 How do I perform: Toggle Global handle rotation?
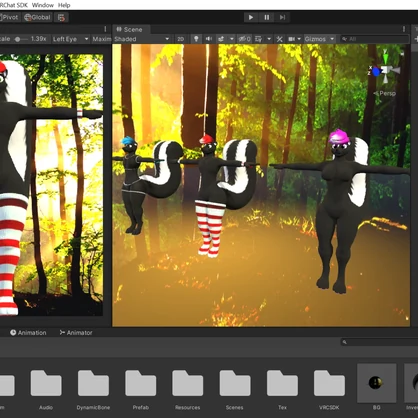pos(37,17)
